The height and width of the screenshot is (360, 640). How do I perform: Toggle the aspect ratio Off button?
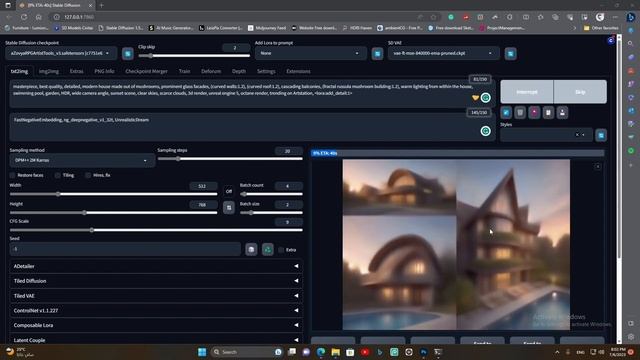tap(229, 191)
